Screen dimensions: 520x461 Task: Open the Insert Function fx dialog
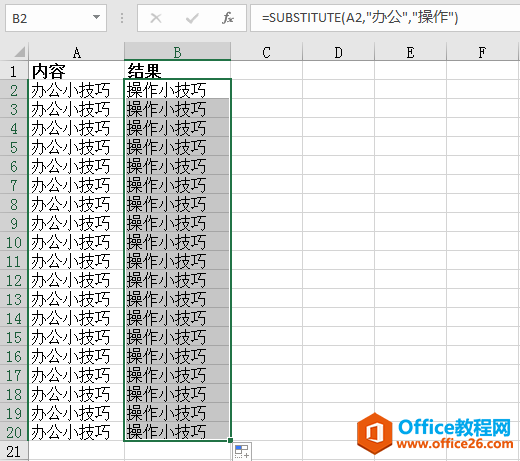pos(228,18)
